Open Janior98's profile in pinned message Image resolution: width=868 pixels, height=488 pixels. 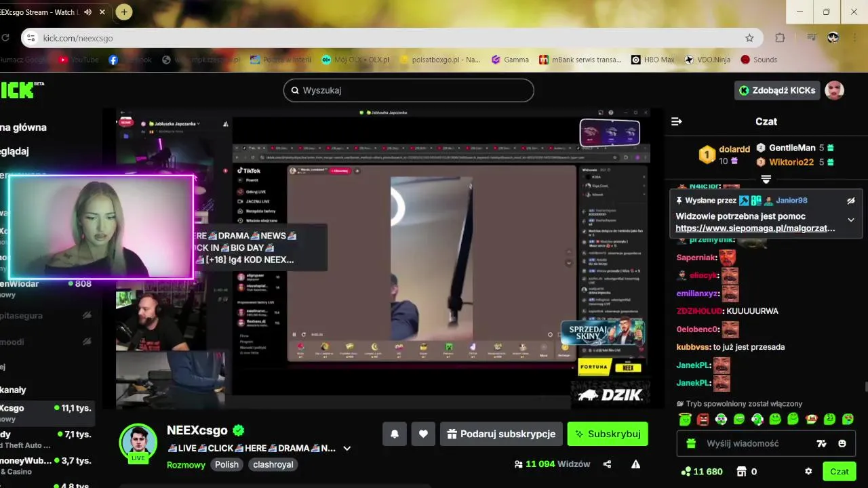click(791, 201)
